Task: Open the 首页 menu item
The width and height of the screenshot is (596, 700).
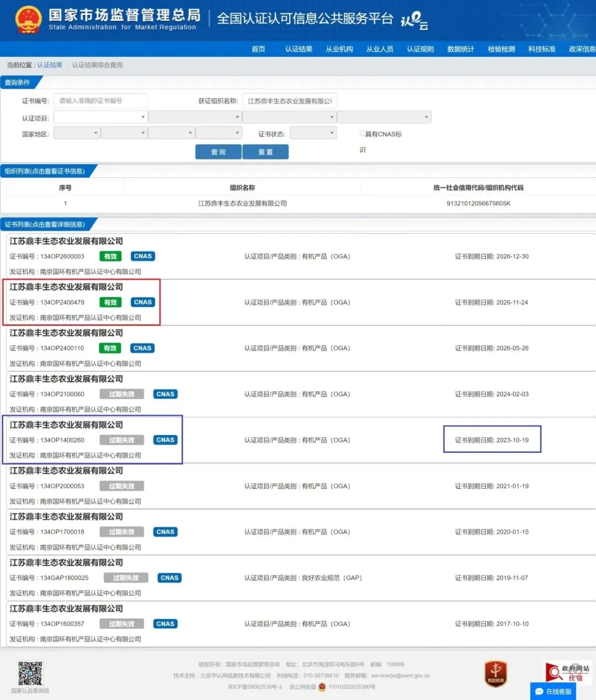Action: pyautogui.click(x=258, y=49)
